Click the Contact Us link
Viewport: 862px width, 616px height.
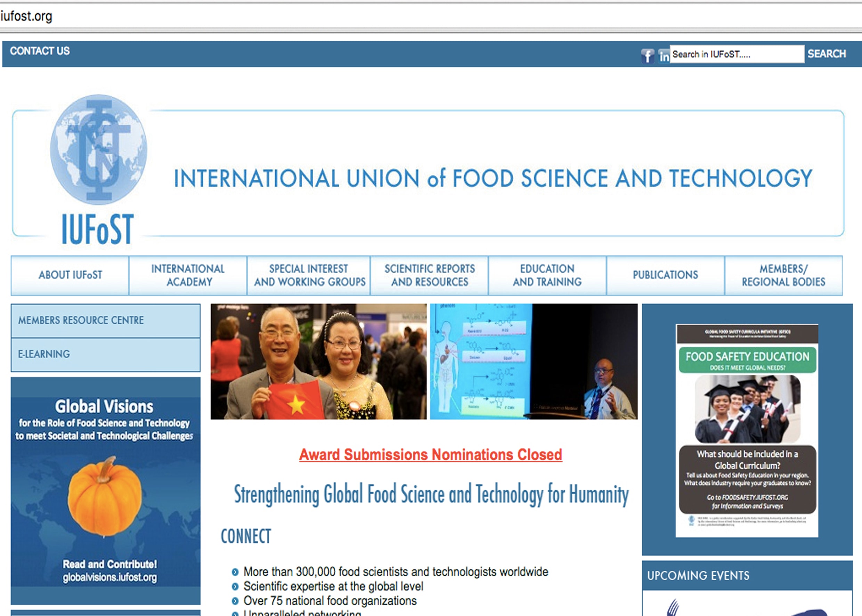pyautogui.click(x=40, y=51)
